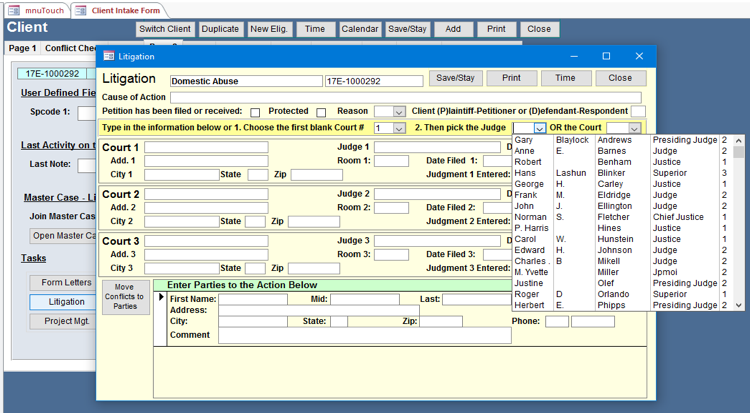Image resolution: width=750 pixels, height=413 pixels.
Task: Open the OR the Court dropdown
Action: (x=634, y=128)
